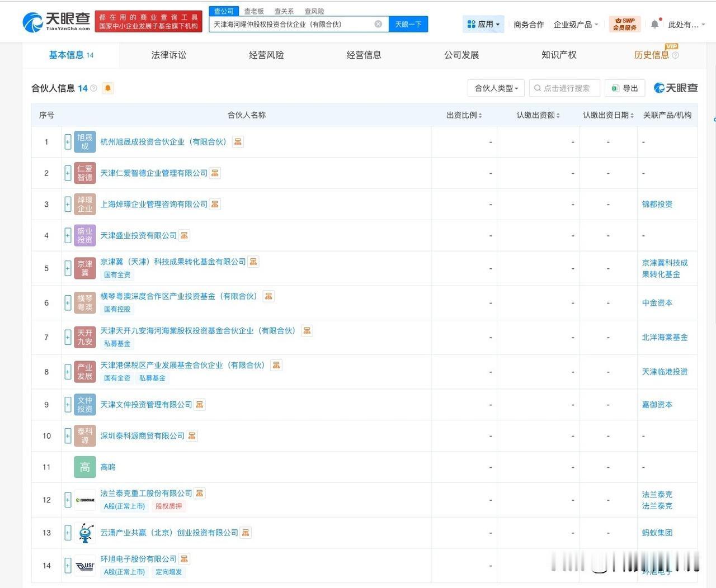716x588 pixels.
Task: Clear the search box text
Action: click(378, 24)
